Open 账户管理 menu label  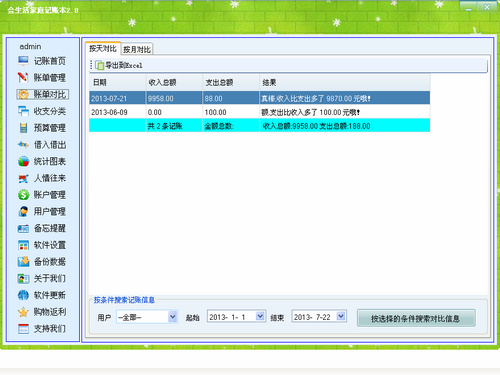click(50, 195)
